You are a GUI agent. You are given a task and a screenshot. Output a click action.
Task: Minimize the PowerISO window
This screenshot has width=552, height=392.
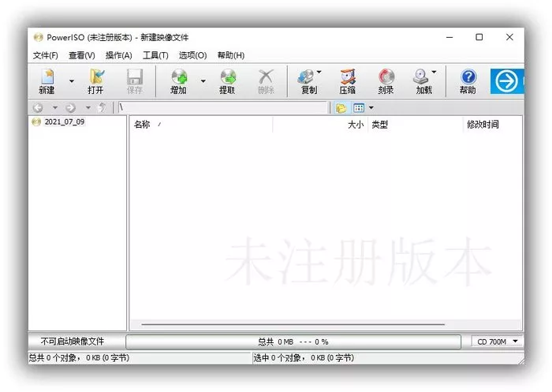click(x=449, y=37)
